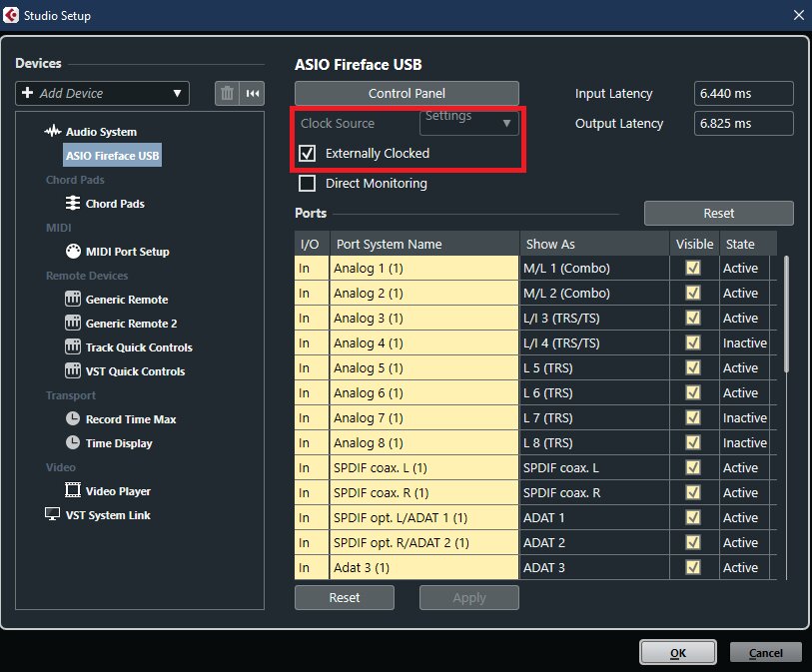
Task: Select the Audio System device icon
Action: (55, 131)
